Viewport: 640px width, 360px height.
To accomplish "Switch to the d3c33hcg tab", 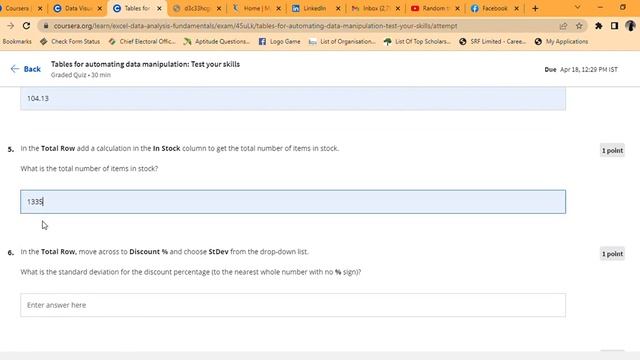I will click(197, 8).
